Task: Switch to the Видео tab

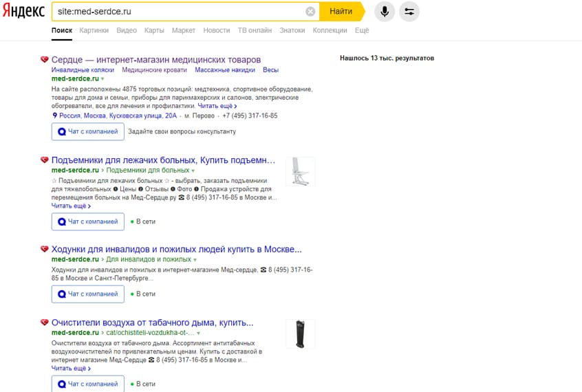Action: [127, 30]
